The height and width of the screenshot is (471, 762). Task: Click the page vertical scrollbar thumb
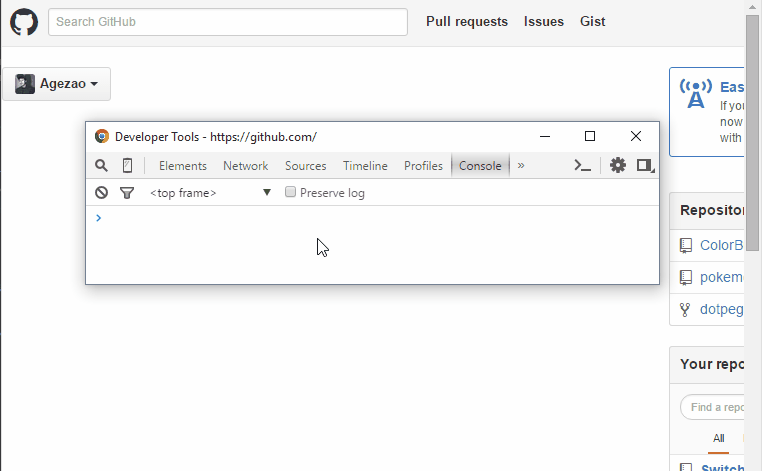(752, 133)
